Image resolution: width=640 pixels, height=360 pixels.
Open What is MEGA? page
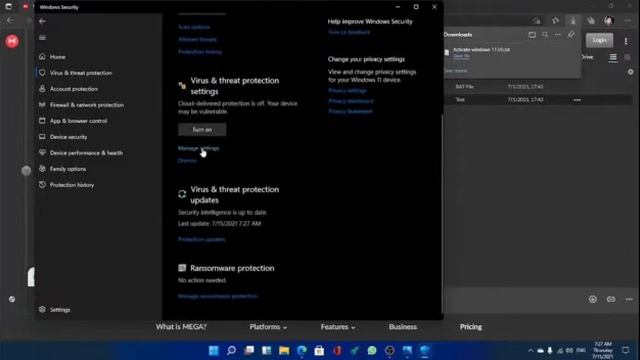point(181,327)
